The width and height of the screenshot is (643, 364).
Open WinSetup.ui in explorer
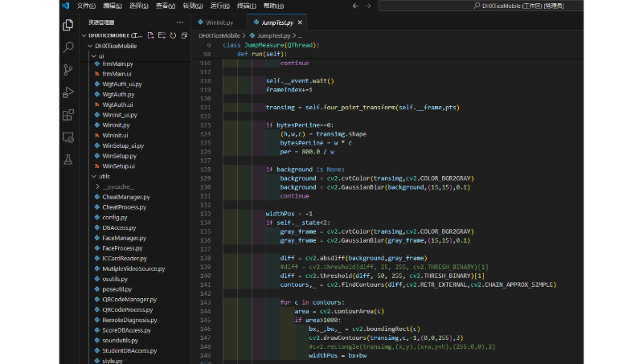[118, 166]
